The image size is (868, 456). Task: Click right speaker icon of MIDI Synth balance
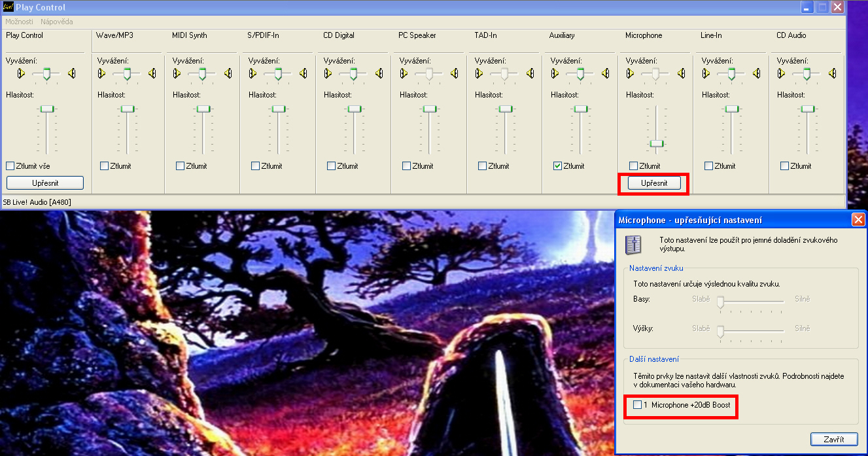[x=228, y=73]
